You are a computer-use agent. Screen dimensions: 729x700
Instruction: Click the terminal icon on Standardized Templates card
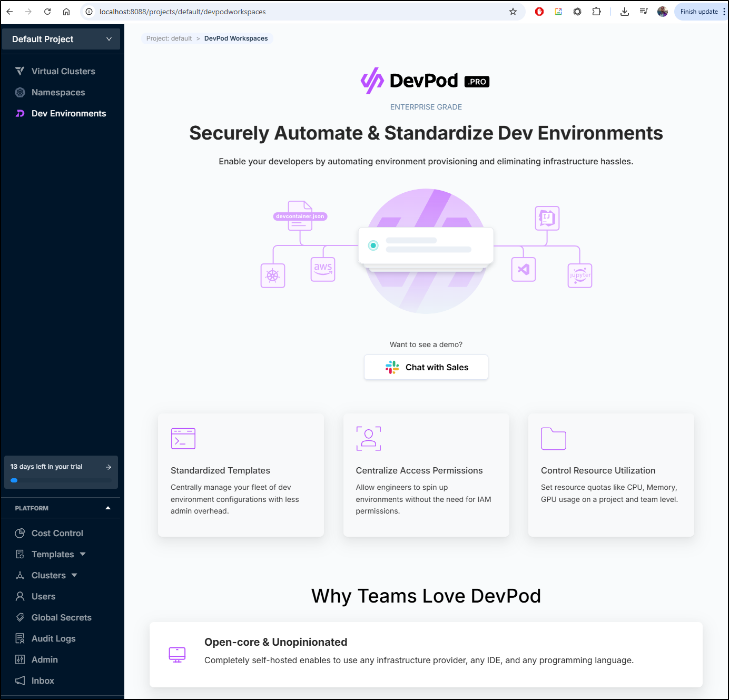(183, 438)
